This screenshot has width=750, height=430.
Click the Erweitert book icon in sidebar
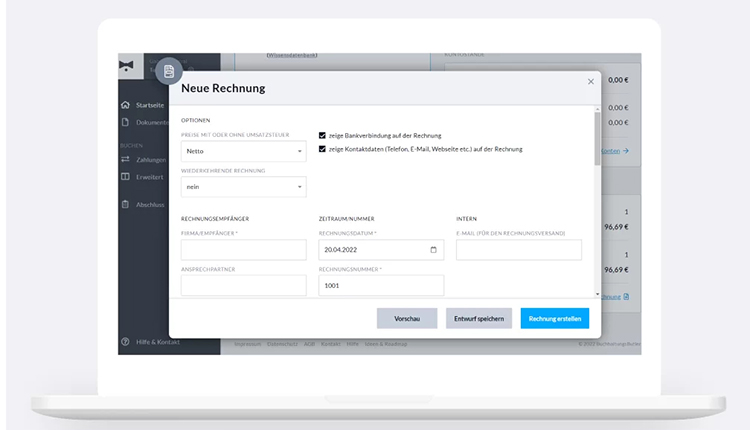[125, 176]
